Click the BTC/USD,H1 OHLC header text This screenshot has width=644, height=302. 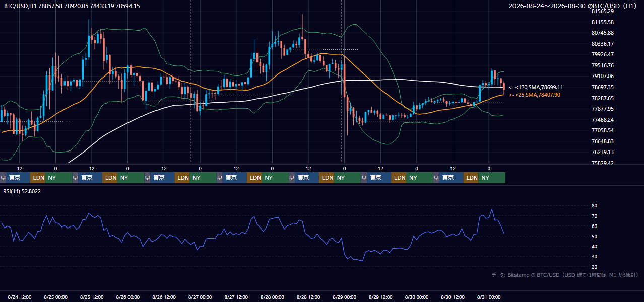pyautogui.click(x=72, y=6)
